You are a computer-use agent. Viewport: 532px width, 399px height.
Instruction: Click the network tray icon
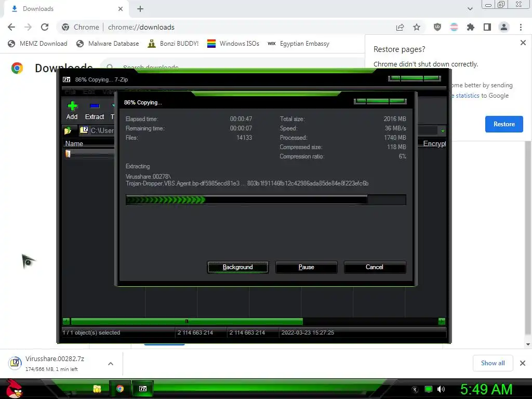[x=429, y=389]
